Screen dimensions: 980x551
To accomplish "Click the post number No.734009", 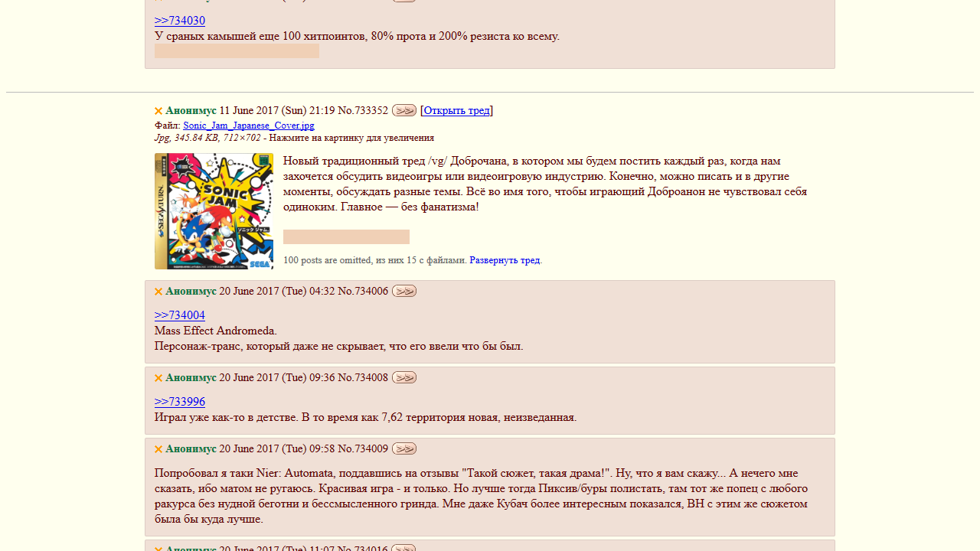I will pyautogui.click(x=363, y=448).
